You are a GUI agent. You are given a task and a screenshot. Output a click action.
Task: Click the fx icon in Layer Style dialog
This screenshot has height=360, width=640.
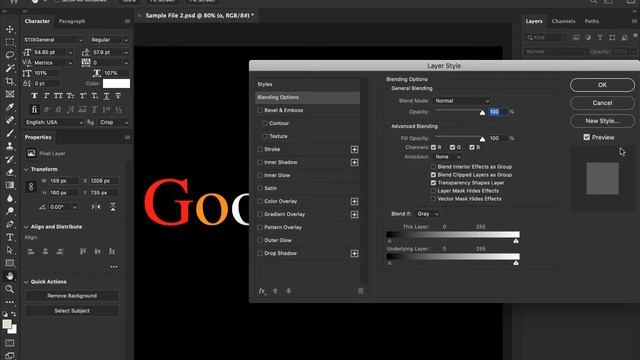tap(262, 291)
